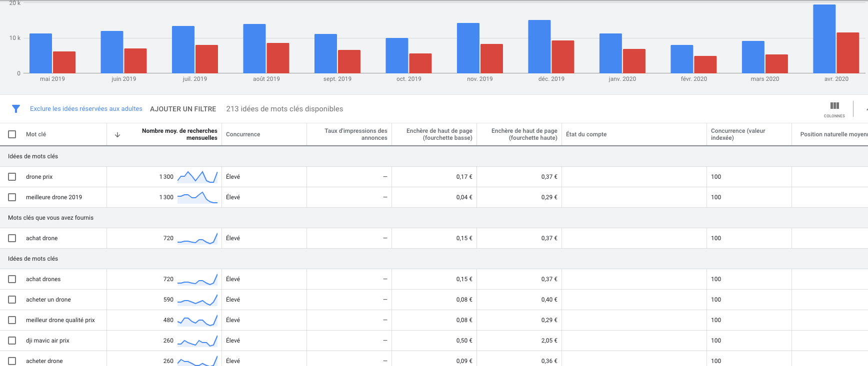Sort by Enchère de haut de page fourchette basse

click(x=439, y=134)
